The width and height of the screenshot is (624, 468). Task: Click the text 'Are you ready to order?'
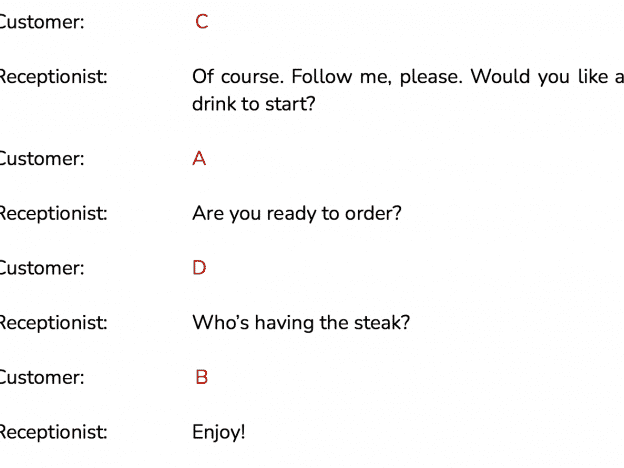pyautogui.click(x=297, y=214)
